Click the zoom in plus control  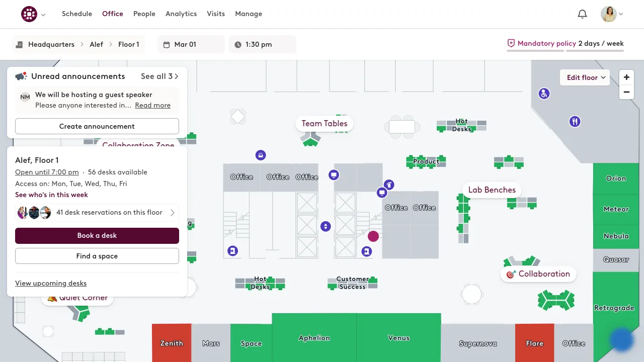point(626,77)
